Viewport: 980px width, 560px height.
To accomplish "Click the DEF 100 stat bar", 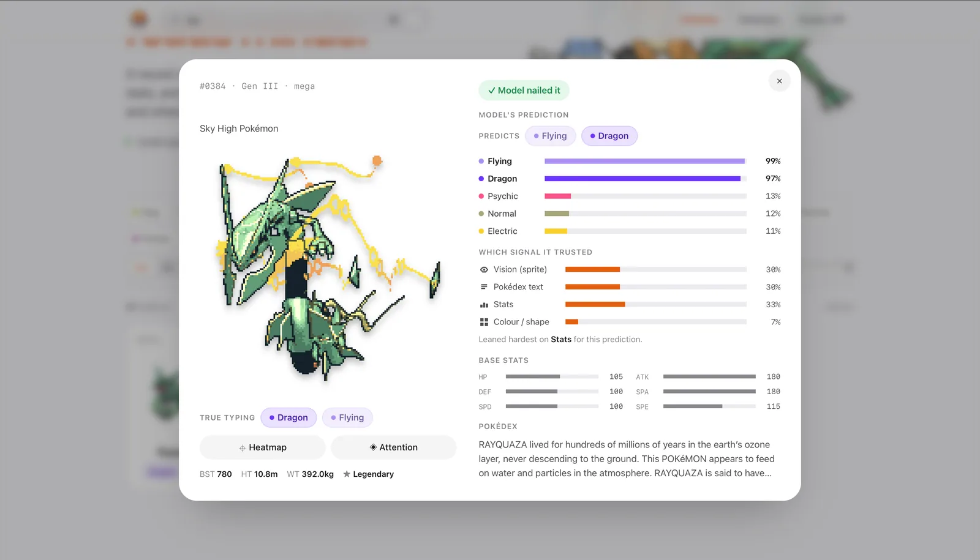I will [552, 391].
